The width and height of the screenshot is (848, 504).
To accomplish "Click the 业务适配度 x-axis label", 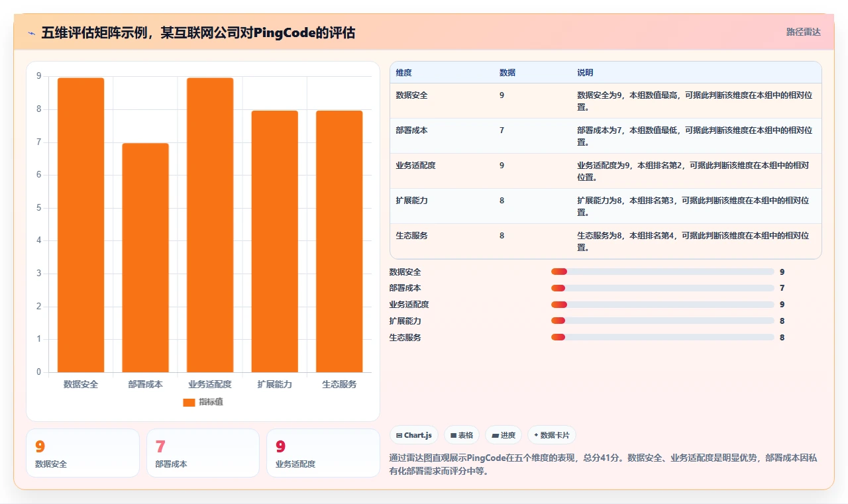I will click(210, 384).
